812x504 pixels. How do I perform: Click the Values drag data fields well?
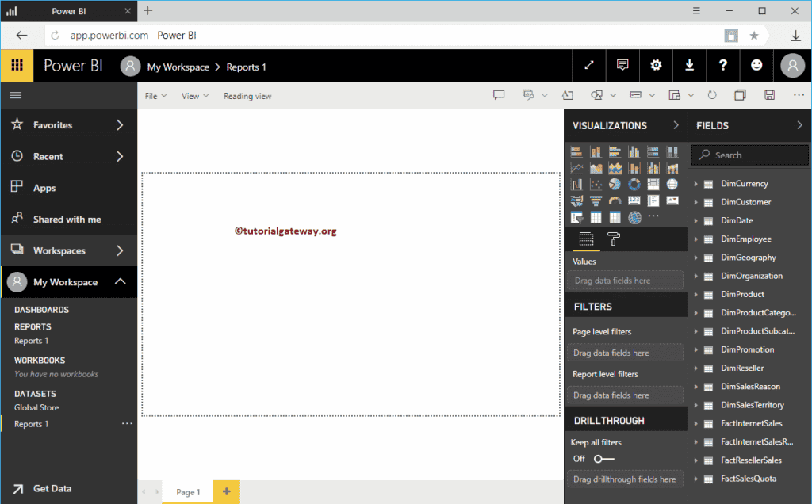tap(625, 281)
